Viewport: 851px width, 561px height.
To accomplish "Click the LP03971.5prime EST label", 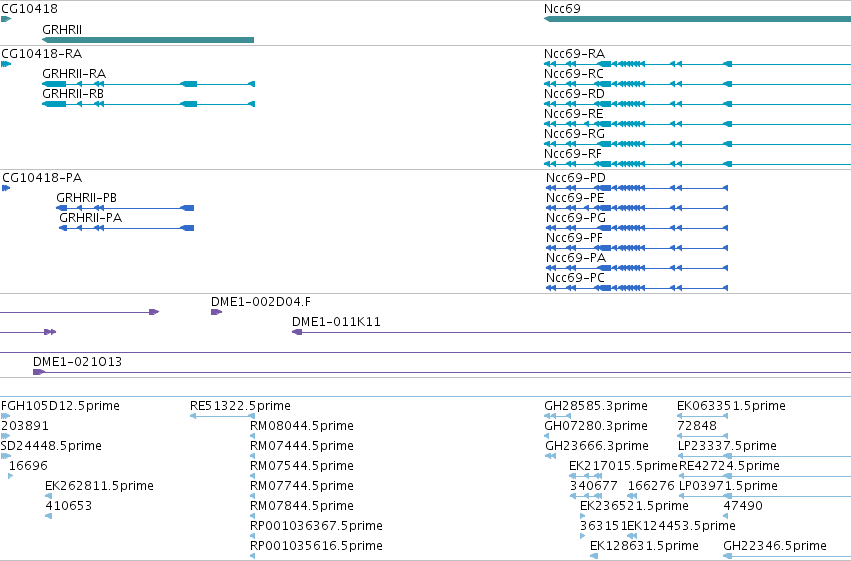I will 728,487.
